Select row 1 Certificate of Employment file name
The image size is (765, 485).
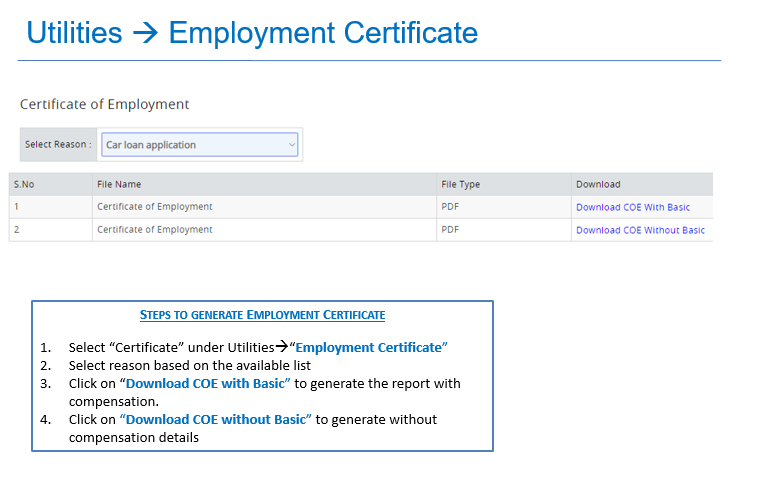[x=155, y=207]
